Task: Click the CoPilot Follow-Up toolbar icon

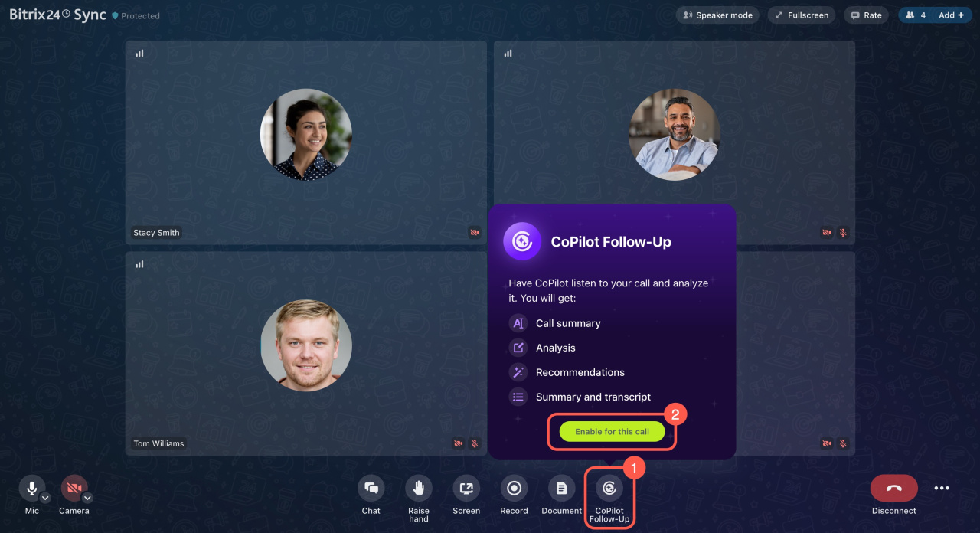Action: (x=609, y=488)
